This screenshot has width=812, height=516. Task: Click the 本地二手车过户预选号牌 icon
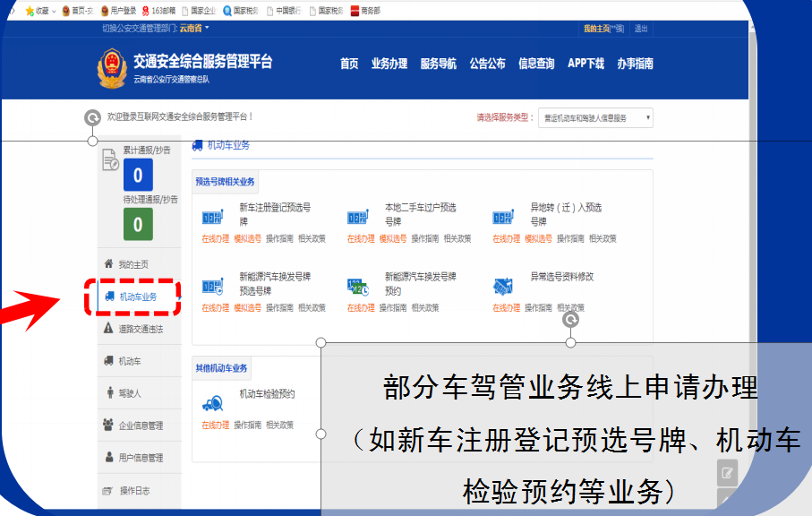pyautogui.click(x=357, y=218)
